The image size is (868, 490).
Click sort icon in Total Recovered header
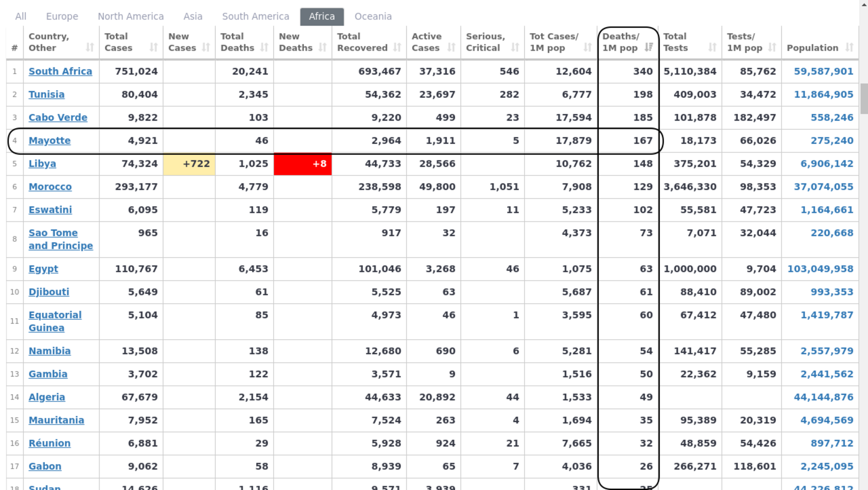click(397, 48)
